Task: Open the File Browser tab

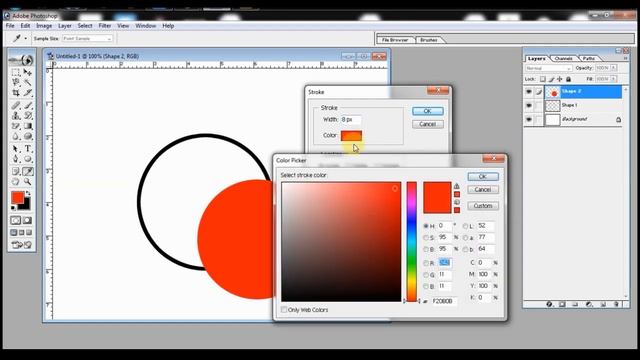Action: point(395,40)
